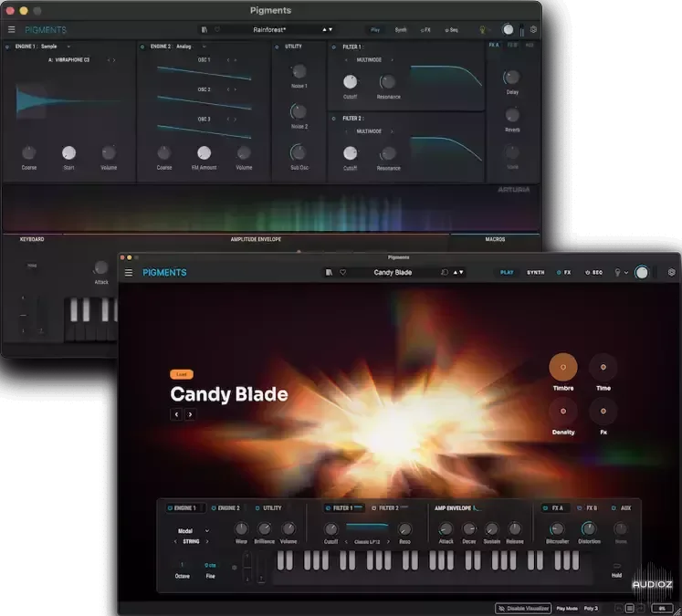Click the keyboard settings gear near Fine
The width and height of the screenshot is (682, 616).
point(234,568)
